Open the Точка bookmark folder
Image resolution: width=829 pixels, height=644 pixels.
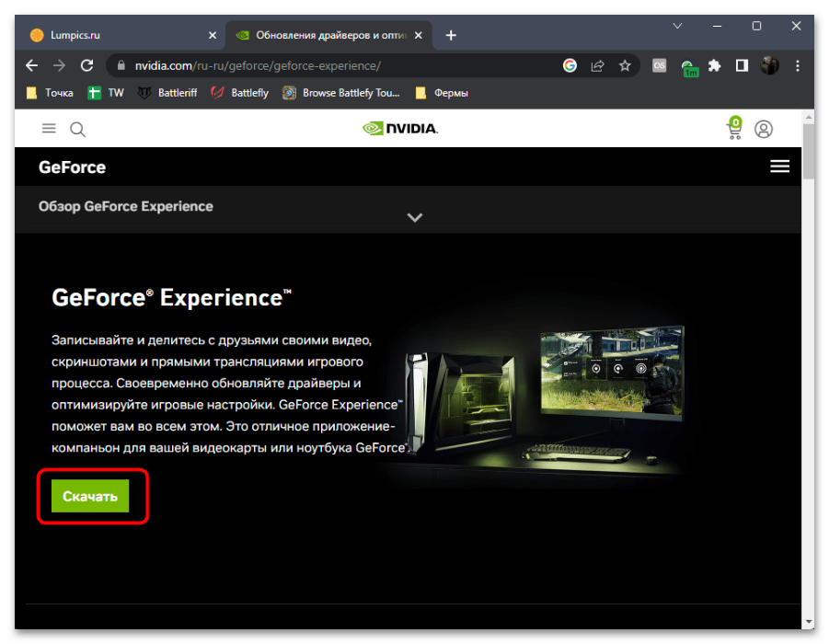pos(51,93)
